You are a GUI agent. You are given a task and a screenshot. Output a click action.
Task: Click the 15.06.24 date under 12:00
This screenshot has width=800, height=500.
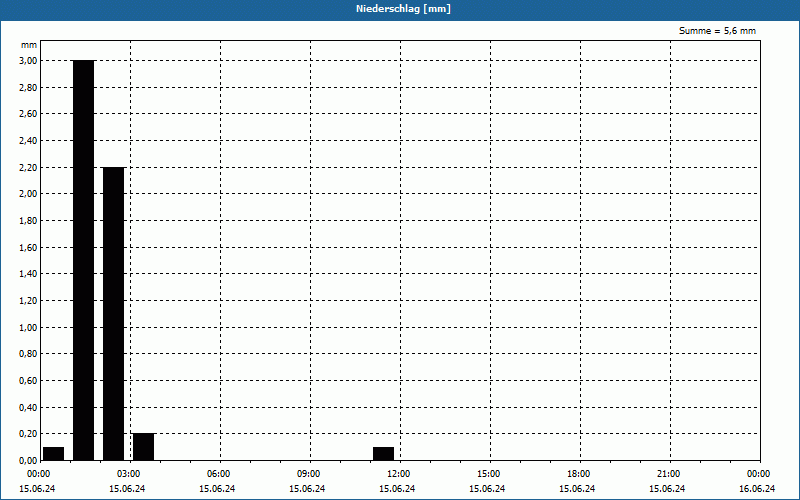(x=397, y=489)
